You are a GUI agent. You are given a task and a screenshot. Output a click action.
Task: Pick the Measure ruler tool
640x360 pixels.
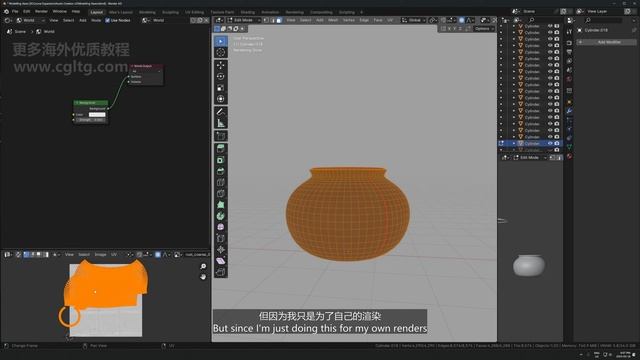221,123
